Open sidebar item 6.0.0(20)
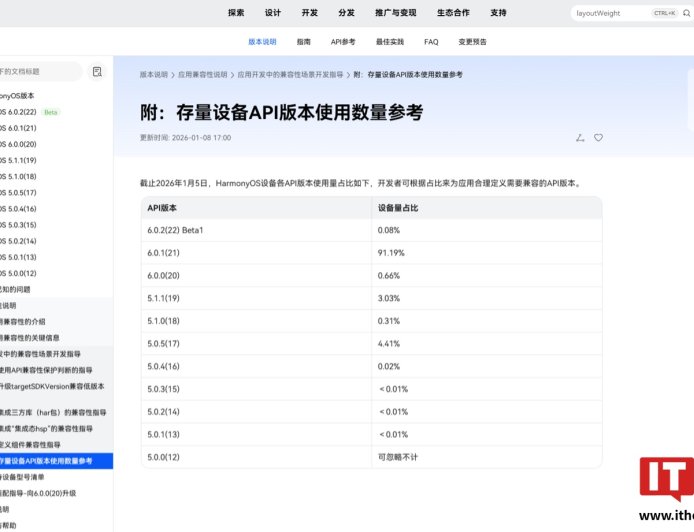This screenshot has height=532, width=694. (18, 144)
